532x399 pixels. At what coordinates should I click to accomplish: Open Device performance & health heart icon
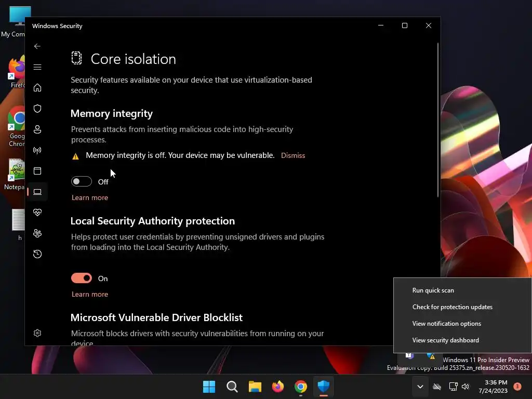(37, 212)
